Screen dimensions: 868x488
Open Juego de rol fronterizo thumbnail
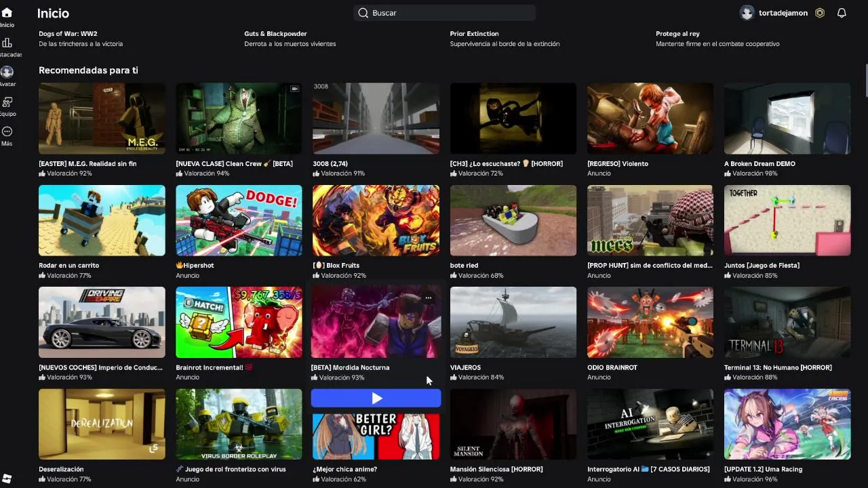[239, 424]
